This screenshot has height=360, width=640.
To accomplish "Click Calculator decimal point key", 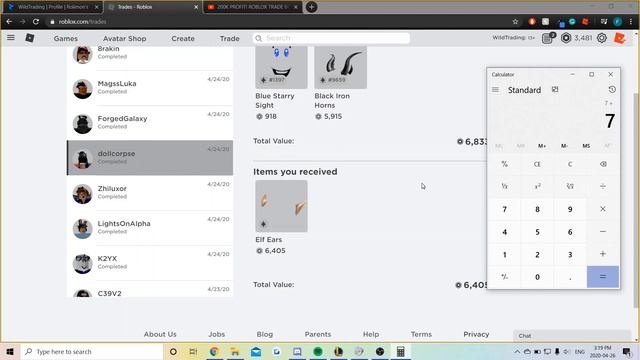I will [x=570, y=277].
